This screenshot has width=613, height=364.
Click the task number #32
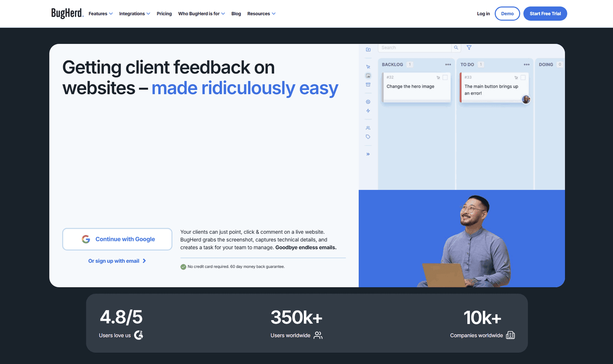tap(390, 77)
